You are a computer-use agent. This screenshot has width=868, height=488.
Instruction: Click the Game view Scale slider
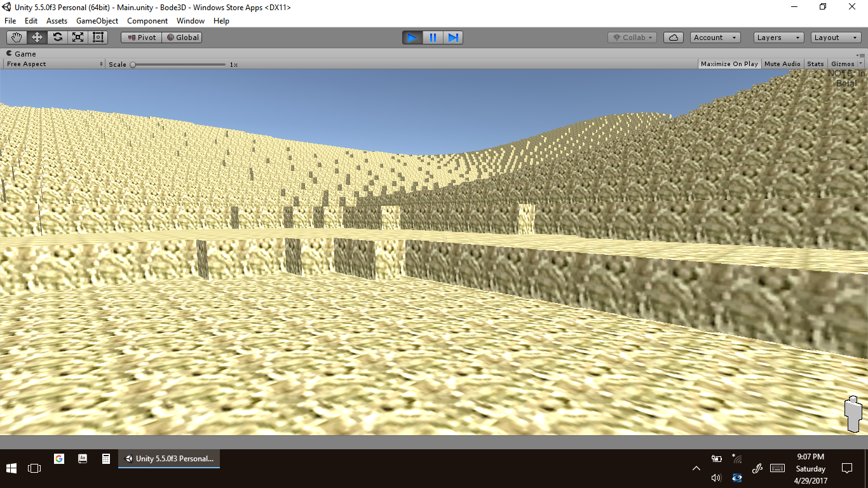[179, 64]
